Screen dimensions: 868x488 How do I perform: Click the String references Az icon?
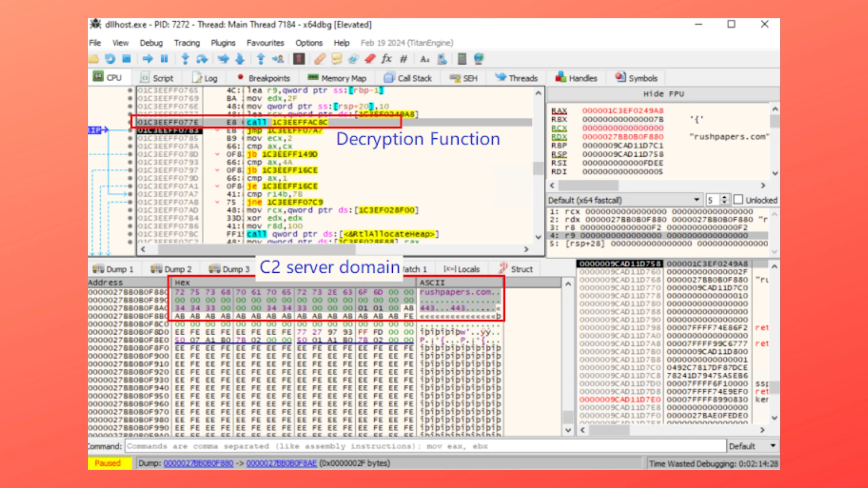pos(425,59)
